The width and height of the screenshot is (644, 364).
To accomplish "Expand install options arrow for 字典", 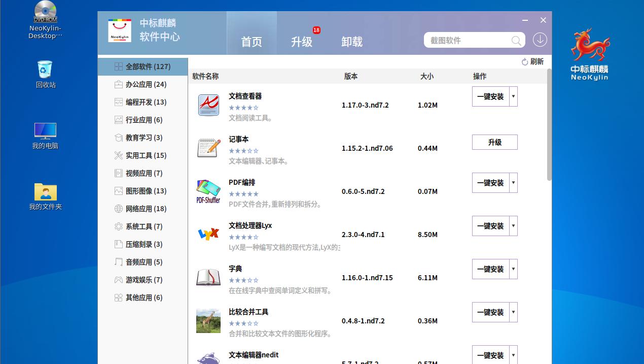I will pyautogui.click(x=513, y=269).
